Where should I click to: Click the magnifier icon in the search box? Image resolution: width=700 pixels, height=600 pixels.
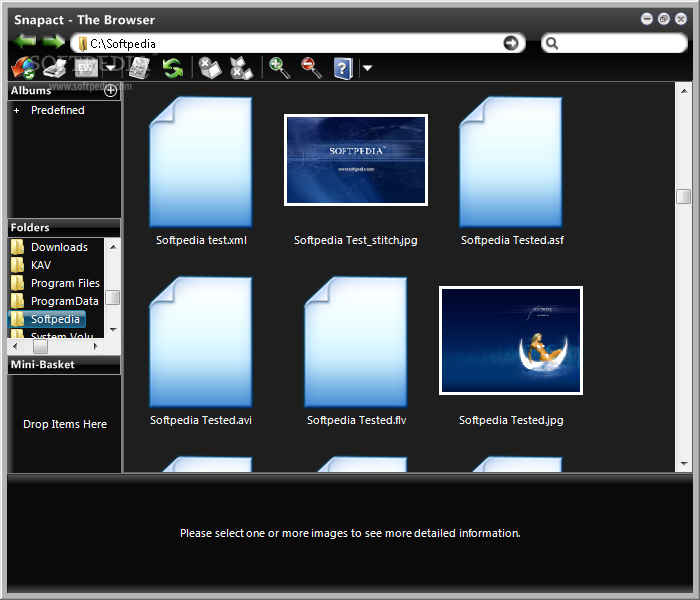552,43
